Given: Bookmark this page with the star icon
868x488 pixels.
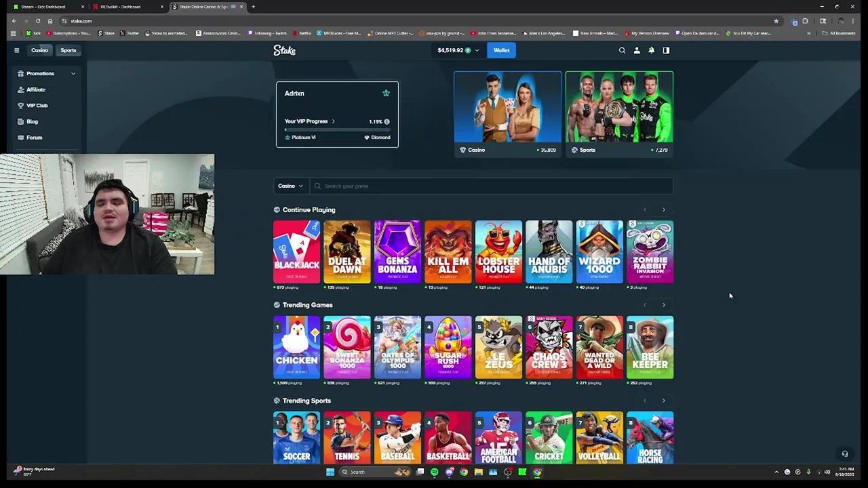Looking at the screenshot, I should 776,21.
